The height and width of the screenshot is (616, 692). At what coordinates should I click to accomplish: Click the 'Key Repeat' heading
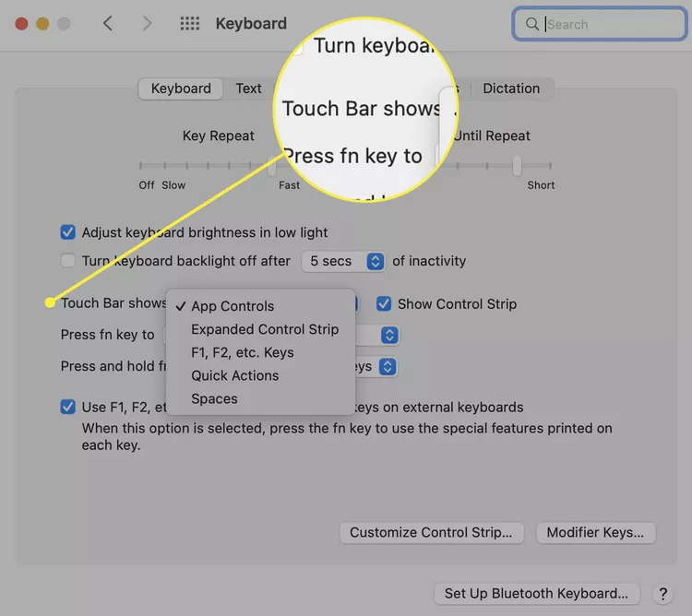(x=219, y=136)
